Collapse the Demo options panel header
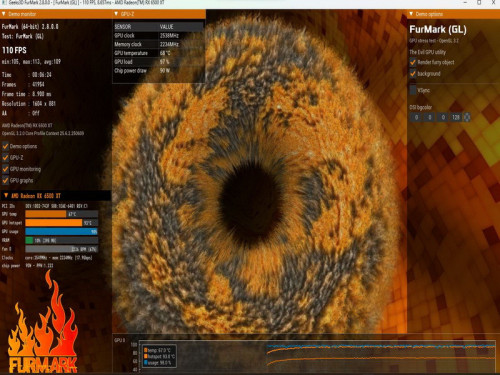Viewport: 500px width, 375px height. (411, 14)
